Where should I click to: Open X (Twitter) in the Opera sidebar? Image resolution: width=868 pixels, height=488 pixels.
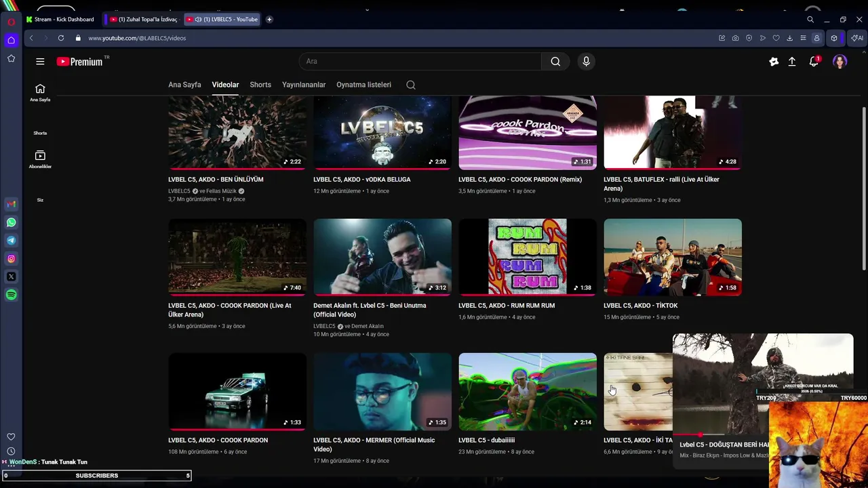[11, 277]
